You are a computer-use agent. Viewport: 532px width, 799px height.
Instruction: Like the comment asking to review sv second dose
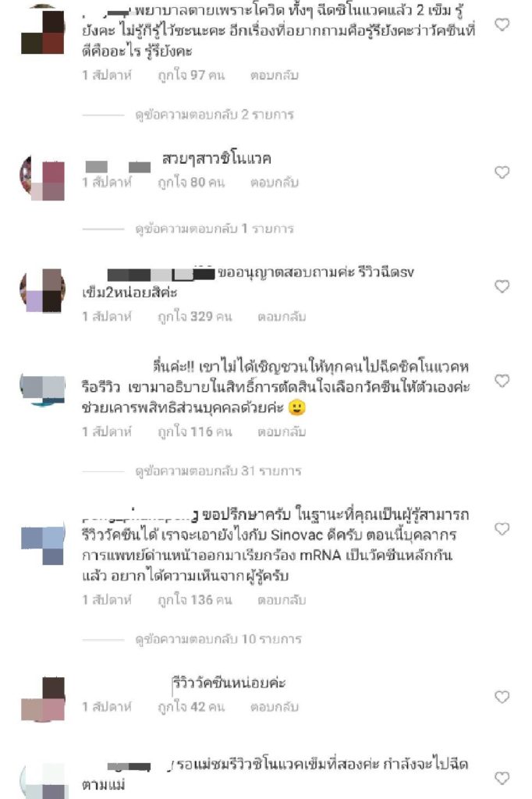[502, 286]
